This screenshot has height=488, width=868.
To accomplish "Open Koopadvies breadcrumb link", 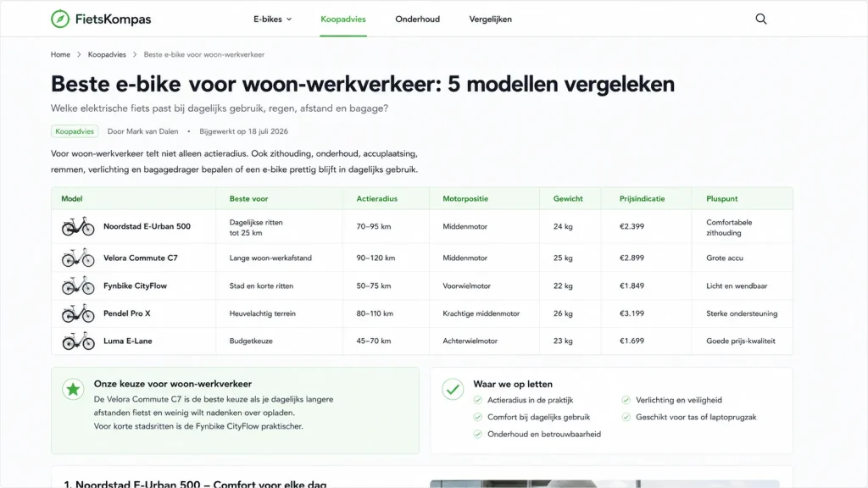I will [x=107, y=55].
